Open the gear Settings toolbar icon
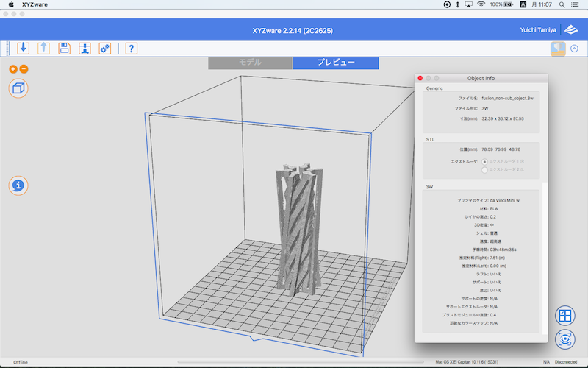The width and height of the screenshot is (588, 368). tap(105, 49)
